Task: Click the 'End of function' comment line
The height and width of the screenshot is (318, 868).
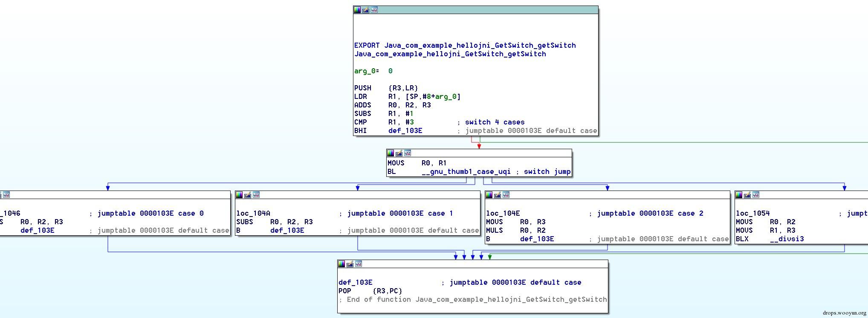Action: (x=473, y=299)
